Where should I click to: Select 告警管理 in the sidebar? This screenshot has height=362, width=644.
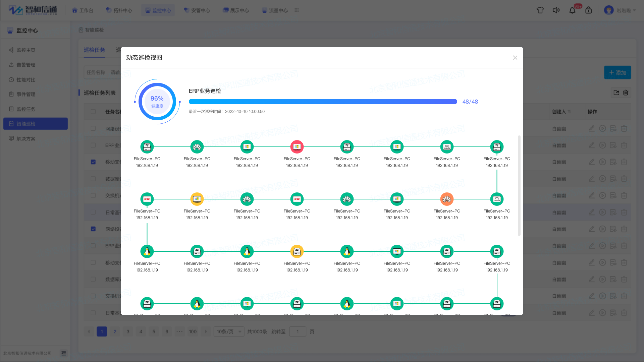pyautogui.click(x=26, y=65)
